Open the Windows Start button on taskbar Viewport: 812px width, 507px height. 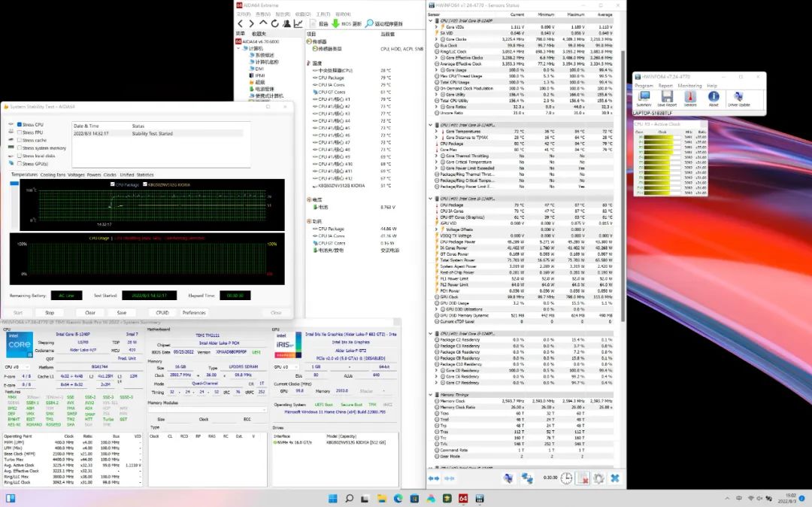(332, 499)
